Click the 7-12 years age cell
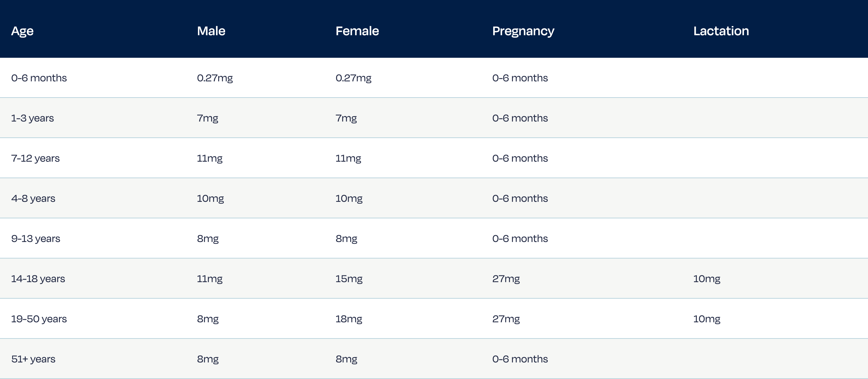868x379 pixels. pos(35,158)
